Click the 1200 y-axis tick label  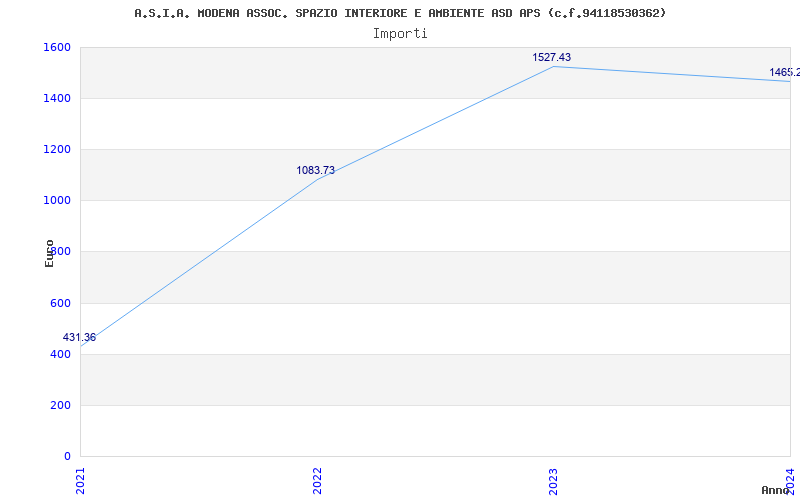point(57,149)
